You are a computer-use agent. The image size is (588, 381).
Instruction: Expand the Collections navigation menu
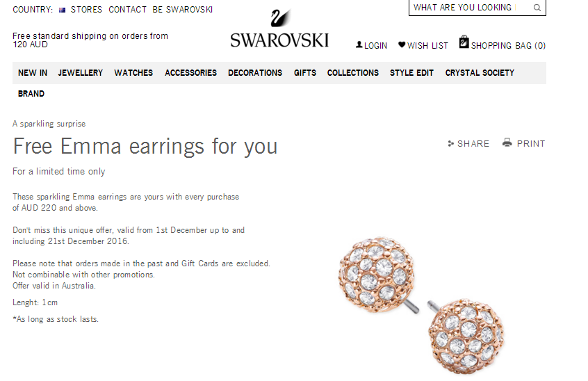point(353,73)
